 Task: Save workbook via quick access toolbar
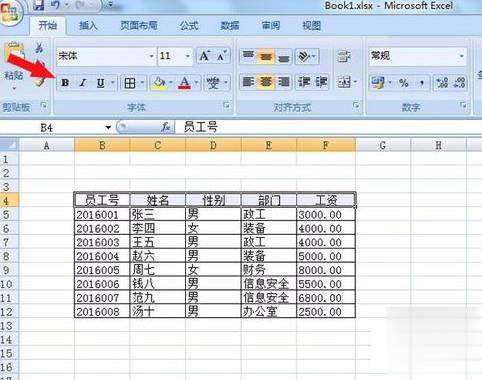click(x=39, y=5)
